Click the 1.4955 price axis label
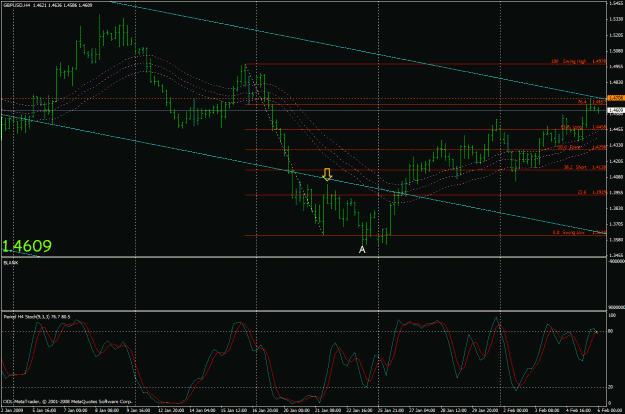Screen dimensions: 625x414 tap(616, 67)
